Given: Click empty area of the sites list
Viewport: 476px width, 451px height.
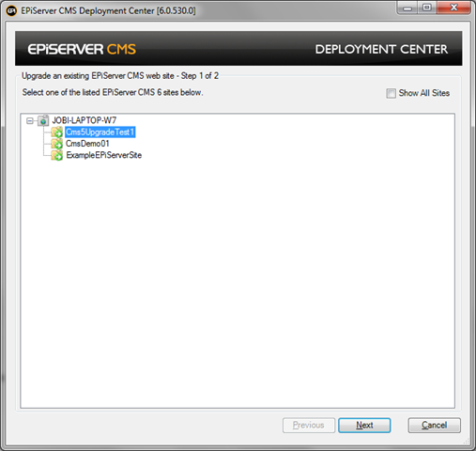Looking at the screenshot, I should [x=238, y=282].
